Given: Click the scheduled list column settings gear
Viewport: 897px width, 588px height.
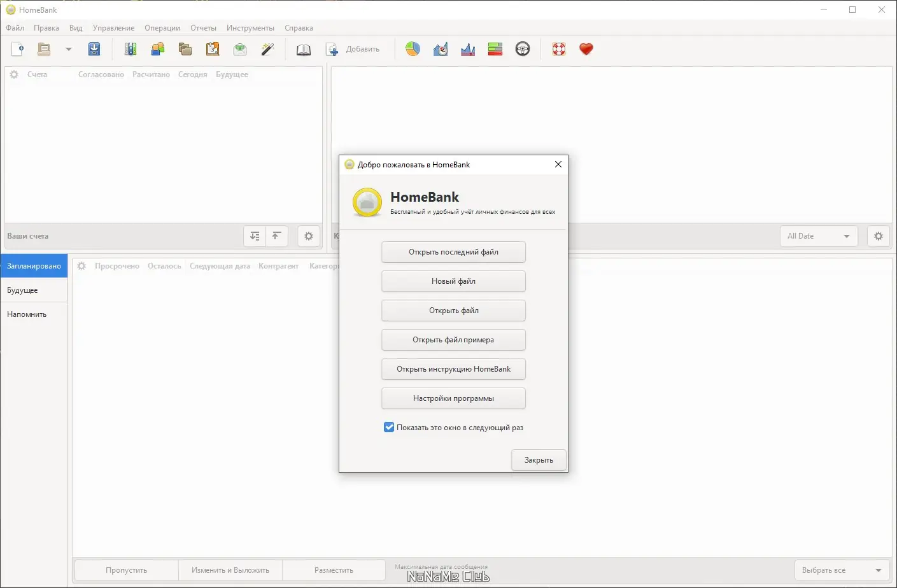Looking at the screenshot, I should click(81, 266).
